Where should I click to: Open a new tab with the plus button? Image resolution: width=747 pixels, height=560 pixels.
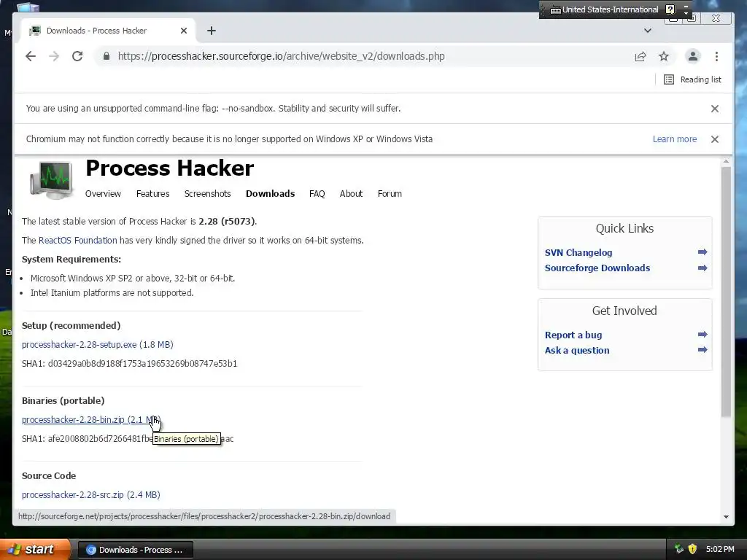212,31
